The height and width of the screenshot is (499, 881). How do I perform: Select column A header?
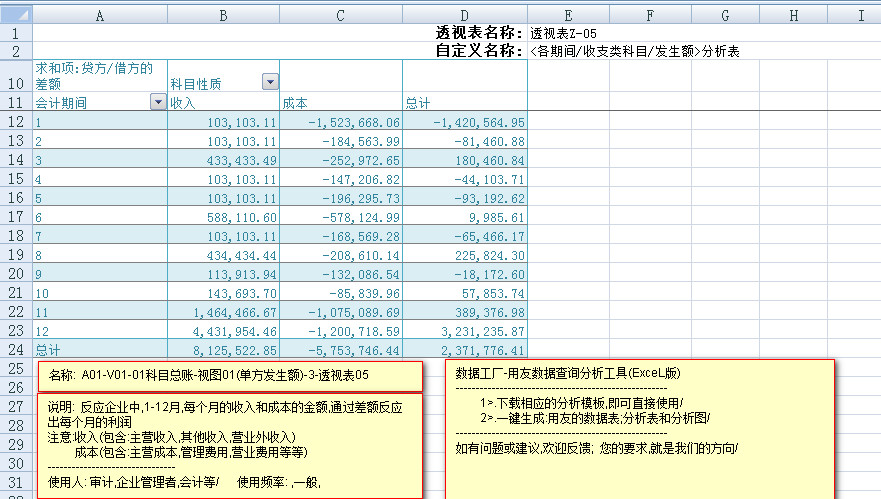click(99, 15)
